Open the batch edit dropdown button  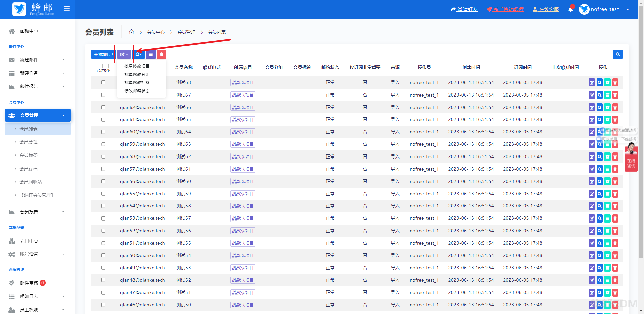click(124, 54)
